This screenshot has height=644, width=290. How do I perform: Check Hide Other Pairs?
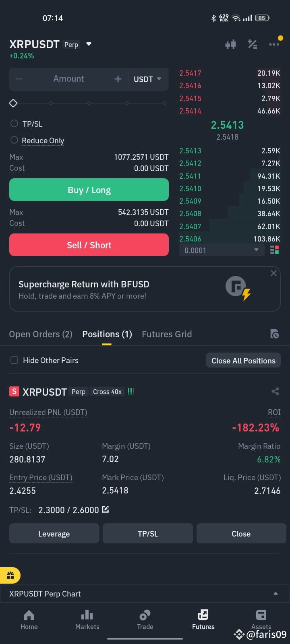point(14,360)
